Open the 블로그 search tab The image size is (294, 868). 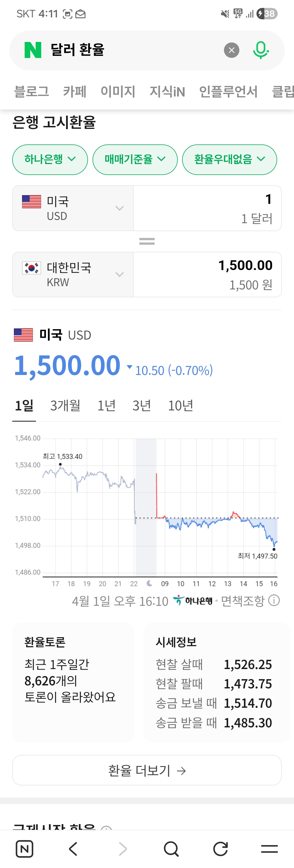click(31, 91)
